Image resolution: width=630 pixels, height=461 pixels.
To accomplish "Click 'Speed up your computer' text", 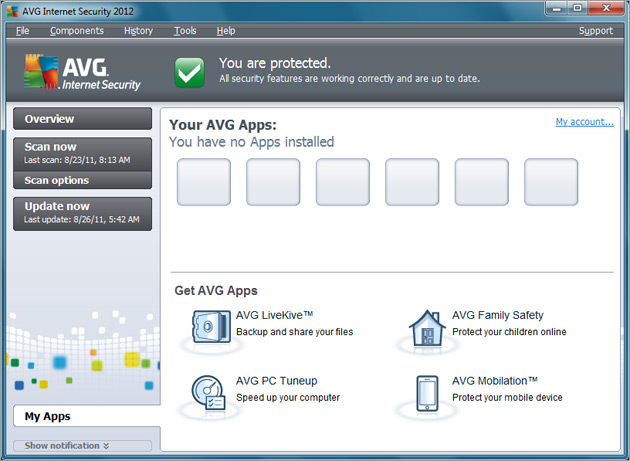I will point(288,397).
